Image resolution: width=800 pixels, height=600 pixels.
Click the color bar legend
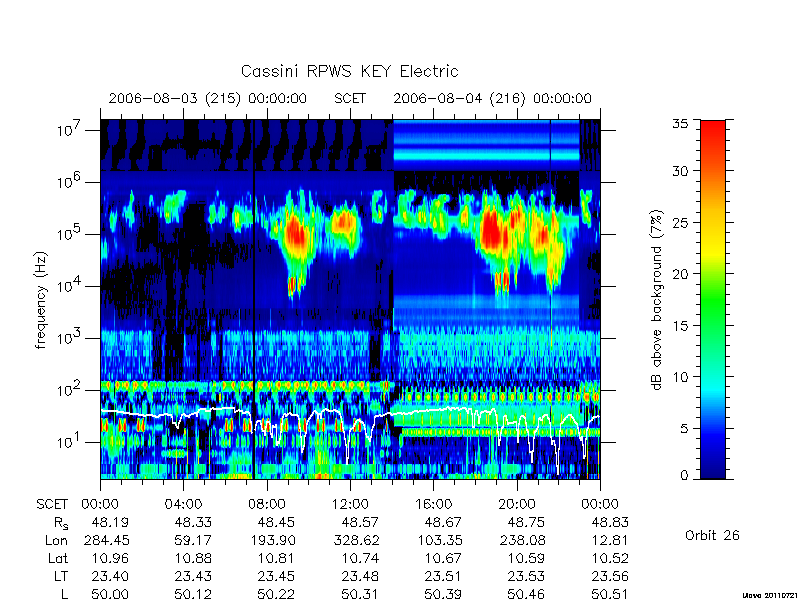(713, 299)
